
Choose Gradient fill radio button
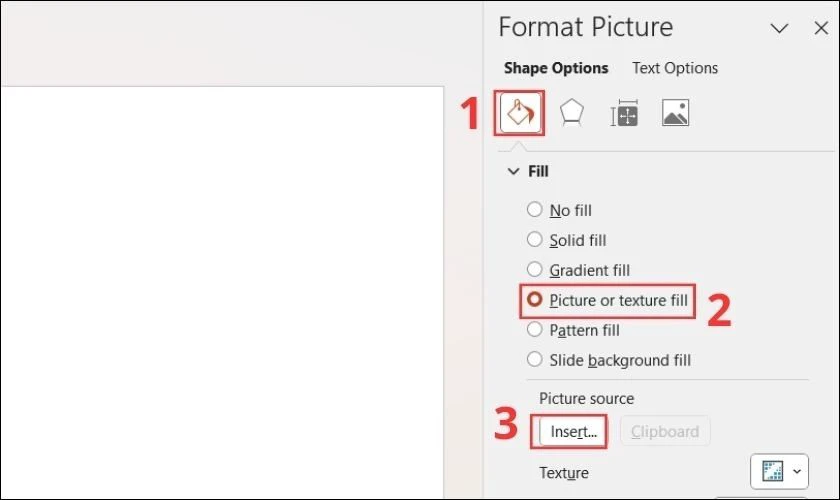tap(534, 270)
